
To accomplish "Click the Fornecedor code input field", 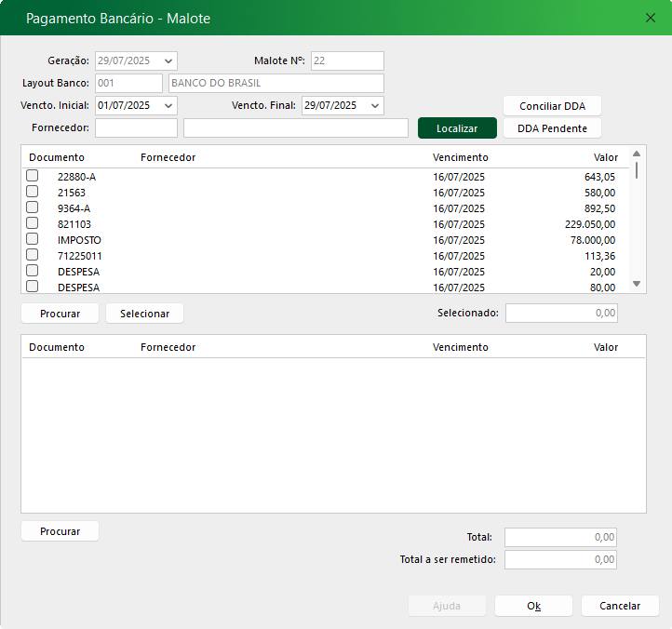I will point(136,127).
